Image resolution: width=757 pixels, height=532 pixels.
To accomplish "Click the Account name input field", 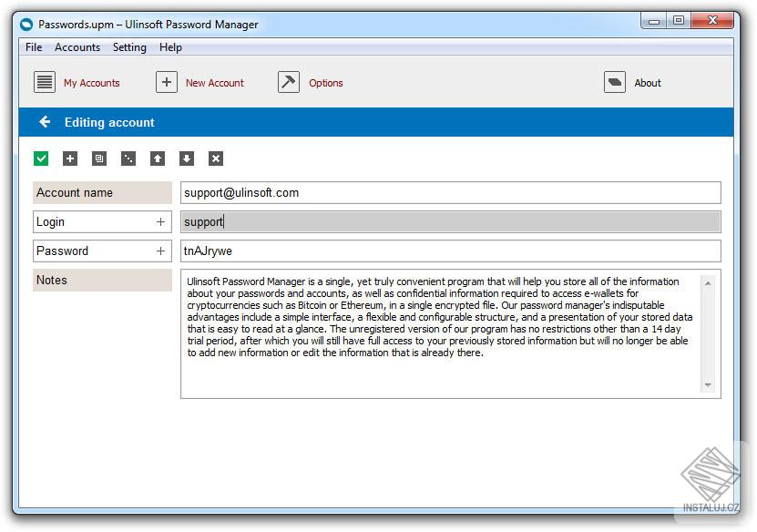I will point(450,192).
